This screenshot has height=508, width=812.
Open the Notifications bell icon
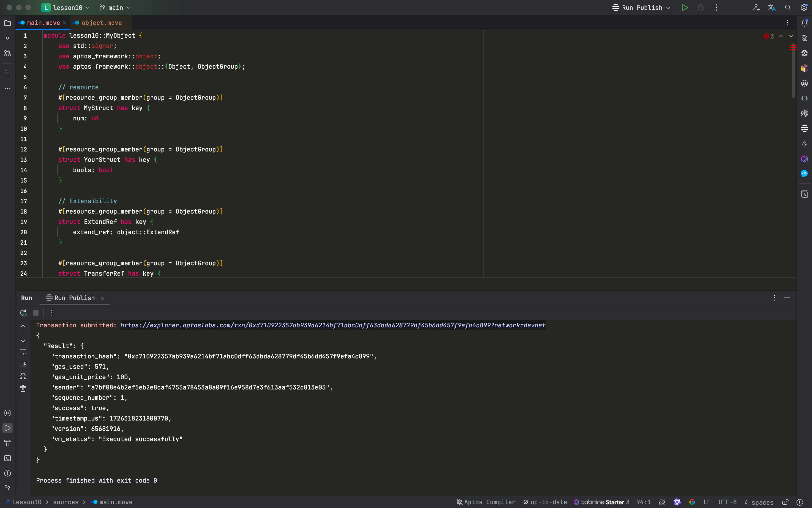point(804,23)
